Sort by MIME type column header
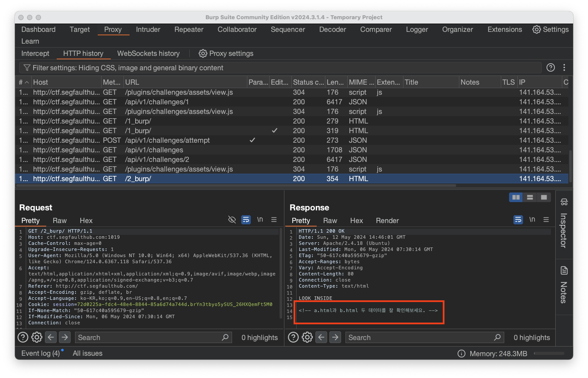Image resolution: width=588 pixels, height=378 pixels. (x=361, y=82)
